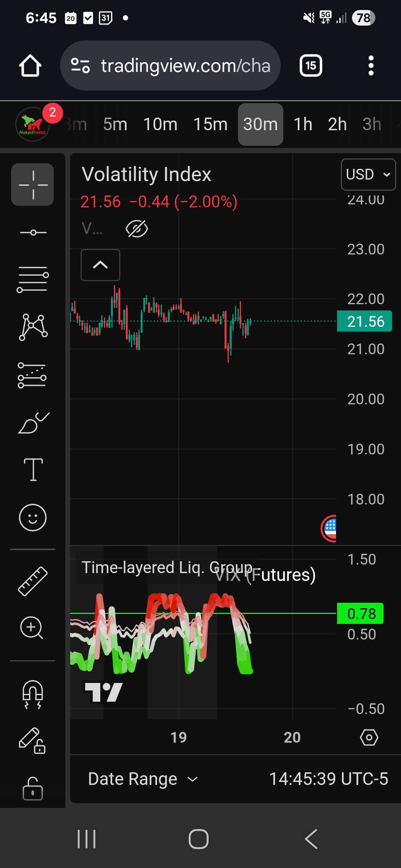Screen dimensions: 401x868
Task: Switch to the 15m timeframe
Action: point(210,124)
